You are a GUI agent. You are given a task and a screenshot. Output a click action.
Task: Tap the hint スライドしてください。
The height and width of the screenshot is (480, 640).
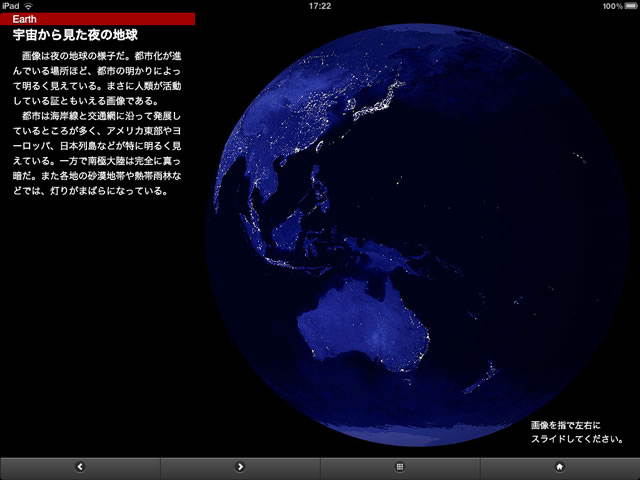[577, 439]
